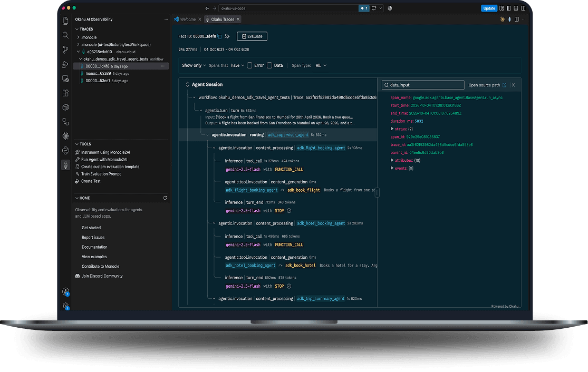This screenshot has height=372, width=588.
Task: Open the Extensions view
Action: coord(65,93)
